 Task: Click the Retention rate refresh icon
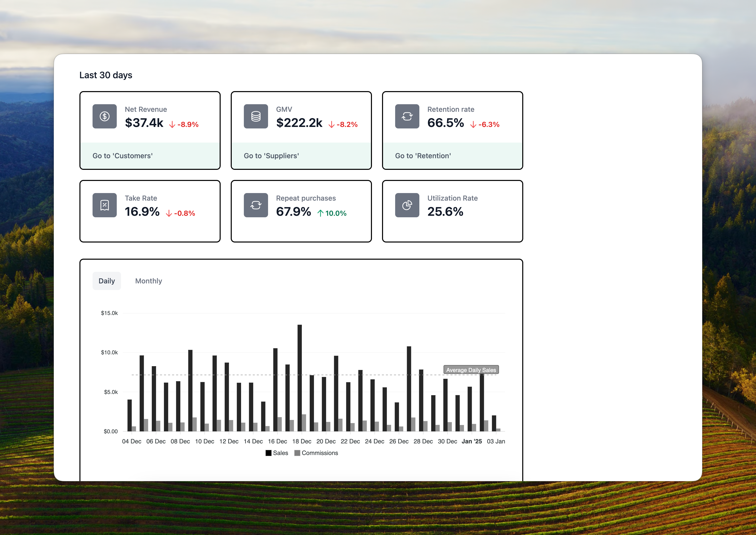pyautogui.click(x=407, y=116)
